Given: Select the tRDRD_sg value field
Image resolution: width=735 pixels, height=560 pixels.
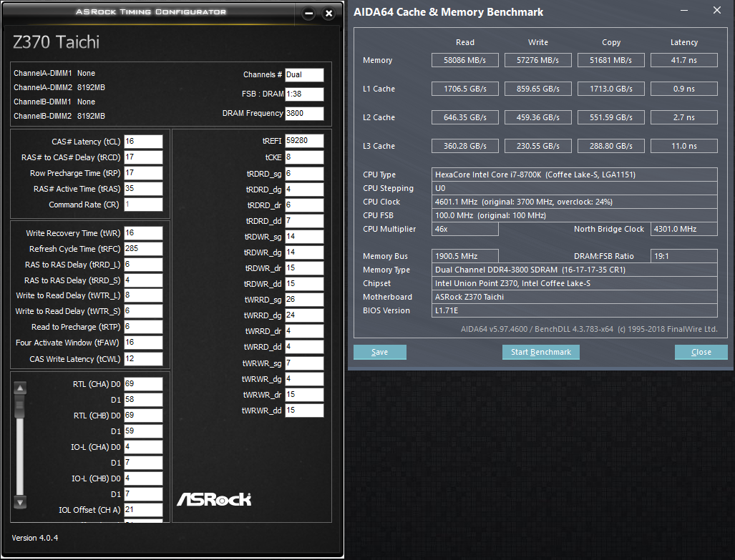Looking at the screenshot, I should click(x=304, y=174).
